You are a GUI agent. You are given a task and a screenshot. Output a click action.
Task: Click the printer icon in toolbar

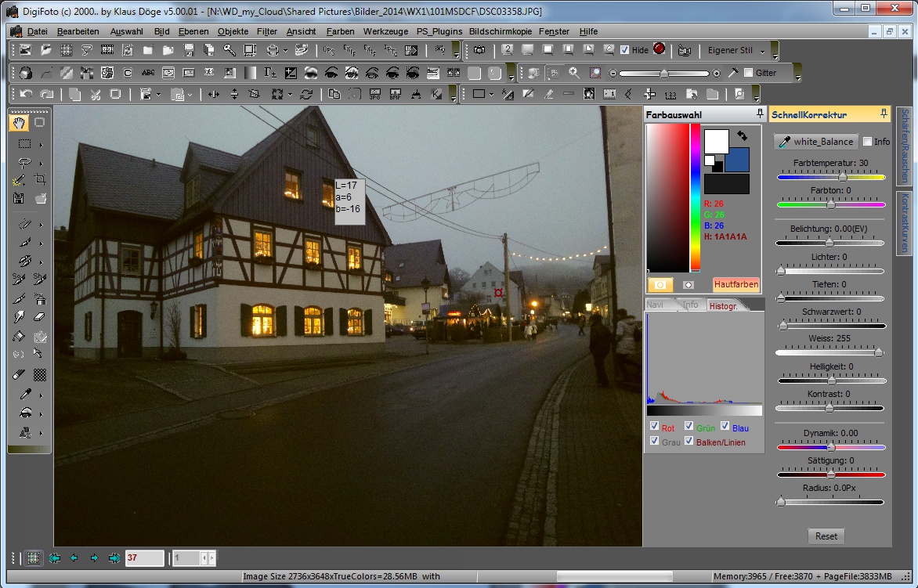tap(272, 50)
